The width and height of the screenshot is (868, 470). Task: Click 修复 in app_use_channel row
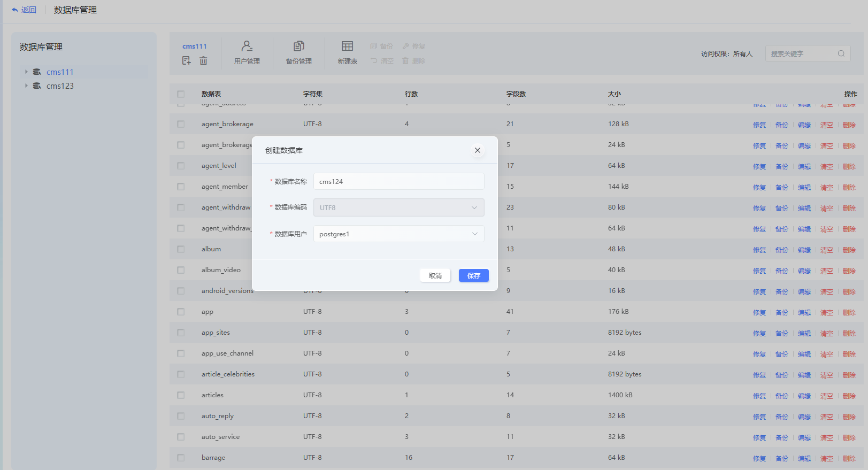[x=759, y=354]
